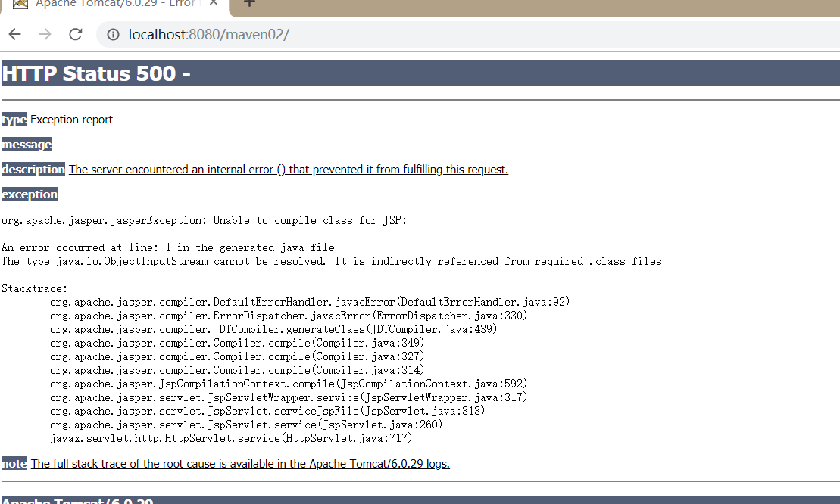Click the JspServletWrapper.service stack line
Image resolution: width=840 pixels, height=504 pixels.
(289, 397)
